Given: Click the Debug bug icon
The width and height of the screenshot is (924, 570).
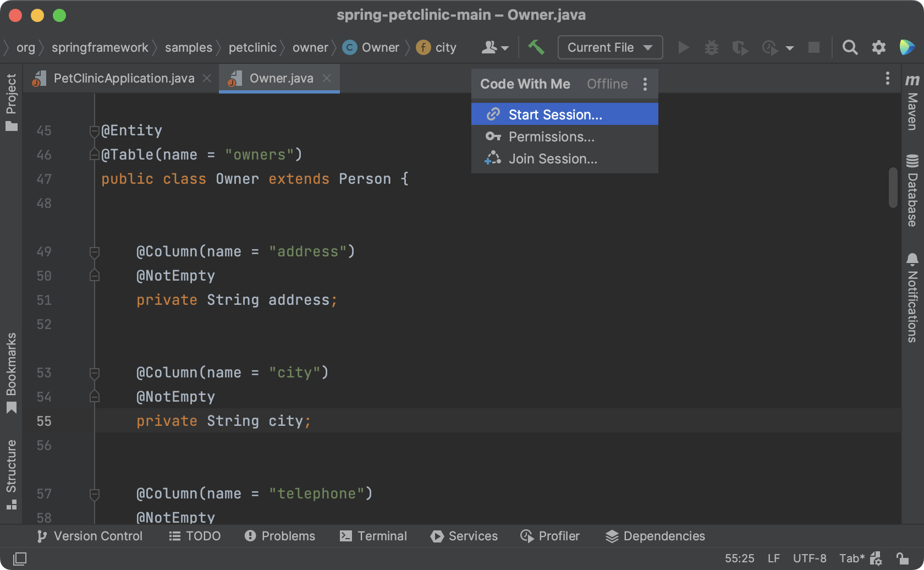Looking at the screenshot, I should pyautogui.click(x=712, y=48).
